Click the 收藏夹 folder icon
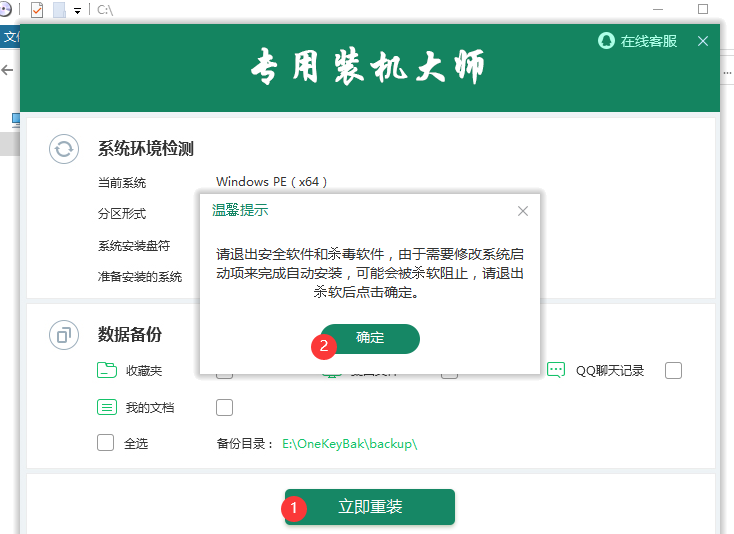 point(107,370)
